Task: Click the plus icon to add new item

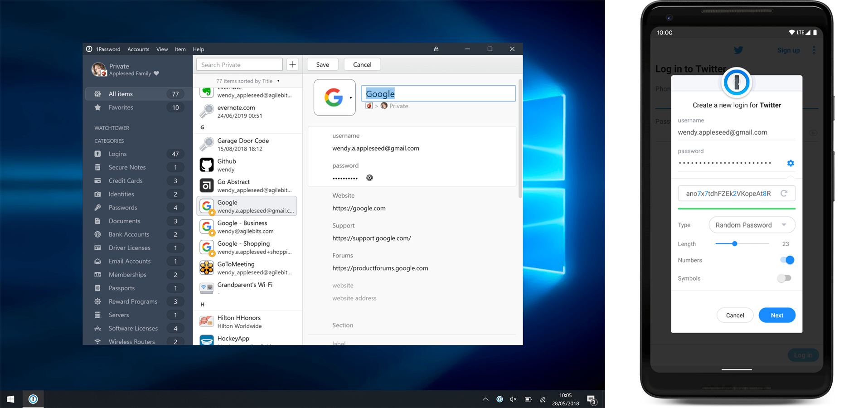Action: (x=293, y=64)
